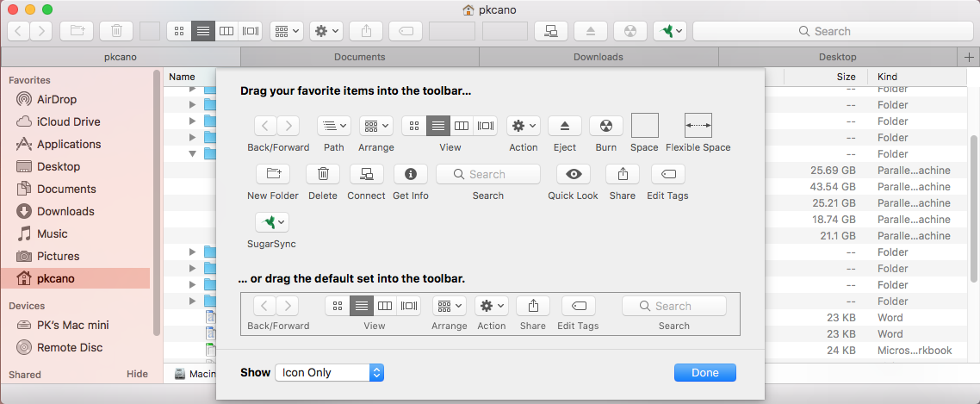Switch to the Documents tab
The height and width of the screenshot is (404, 980).
tap(359, 57)
